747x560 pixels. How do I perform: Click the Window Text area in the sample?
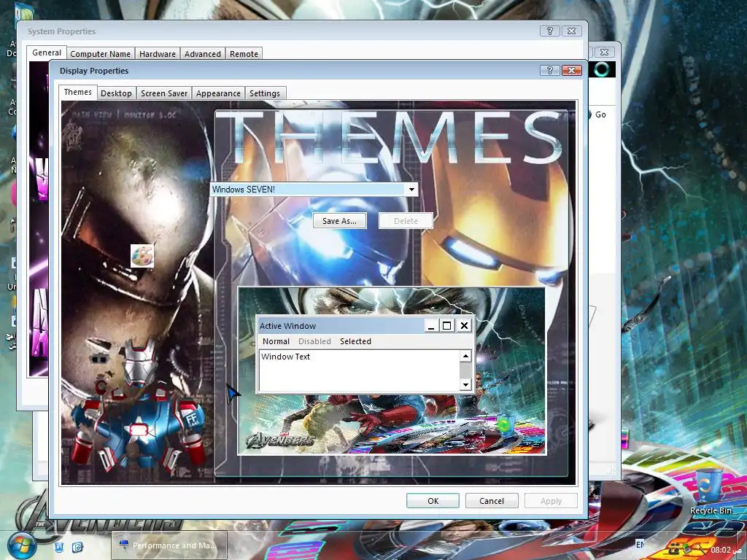click(359, 370)
